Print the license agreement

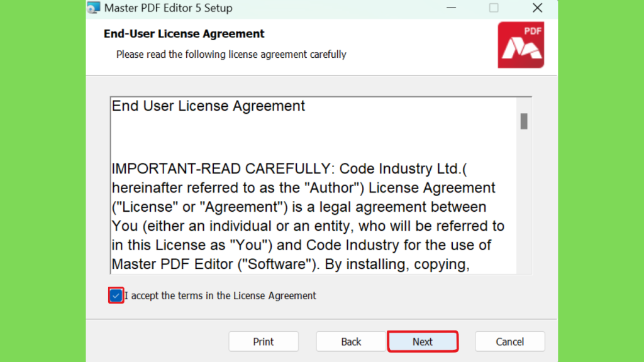click(264, 341)
